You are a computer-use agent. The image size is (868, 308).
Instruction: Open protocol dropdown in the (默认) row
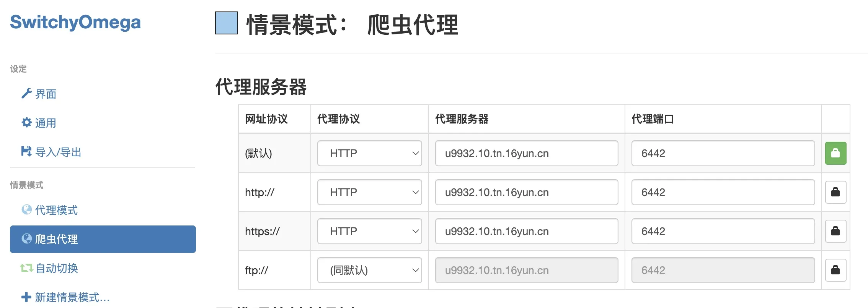point(370,153)
